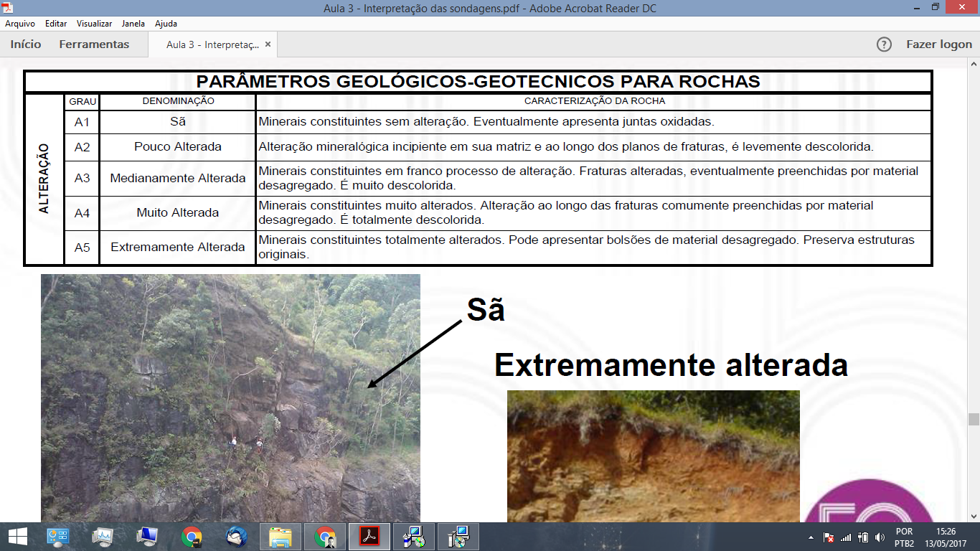Viewport: 980px width, 551px height.
Task: Open the Ajuda menu
Action: (x=164, y=23)
